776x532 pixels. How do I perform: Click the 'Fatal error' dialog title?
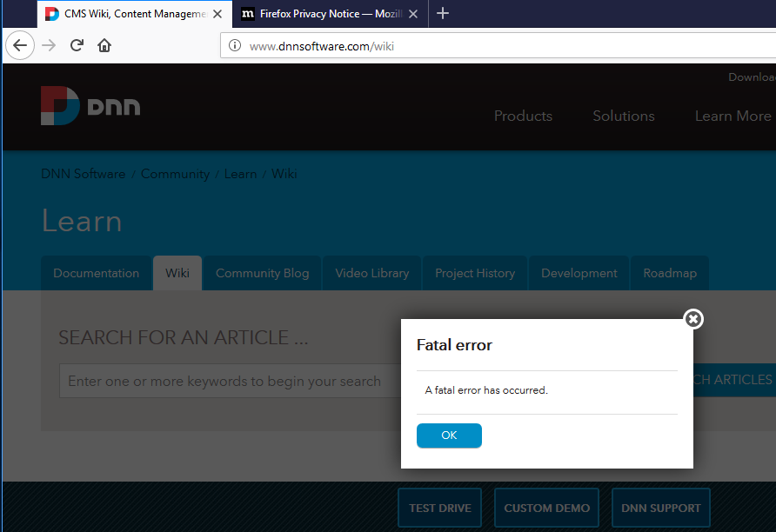click(454, 344)
